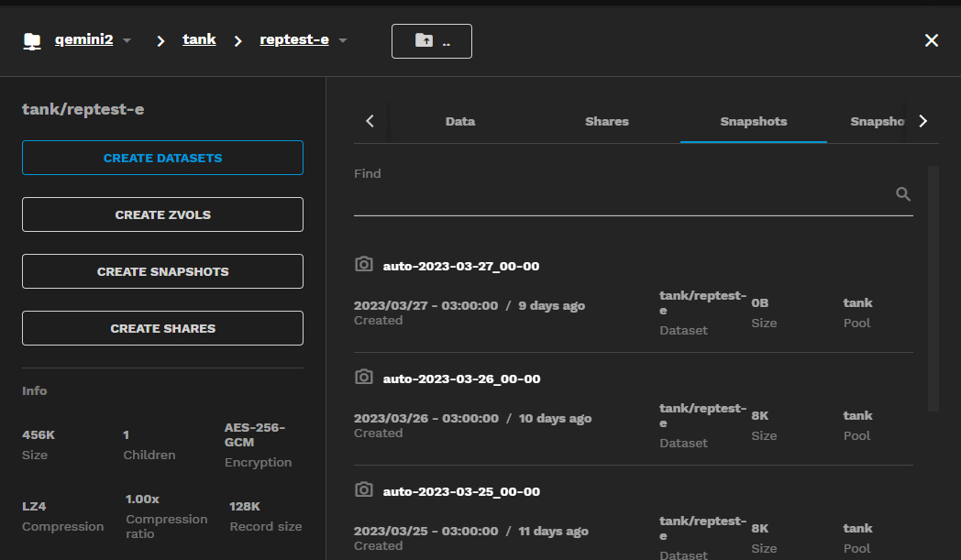The width and height of the screenshot is (961, 560).
Task: Click the database icon beside qemini2
Action: [32, 38]
